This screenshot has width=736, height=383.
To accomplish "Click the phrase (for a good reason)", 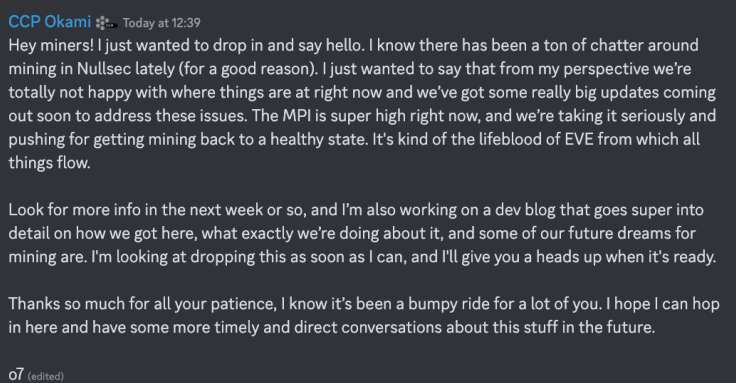I will pyautogui.click(x=248, y=69).
